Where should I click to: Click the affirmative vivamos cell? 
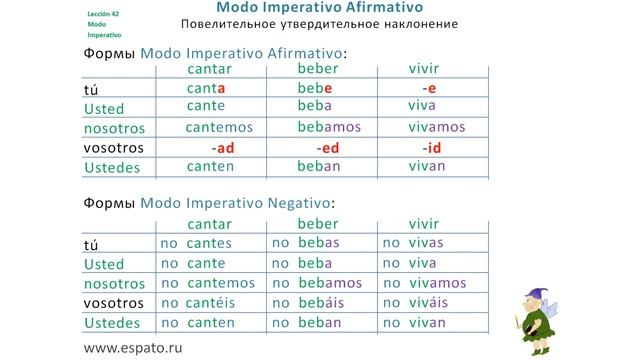point(437,127)
